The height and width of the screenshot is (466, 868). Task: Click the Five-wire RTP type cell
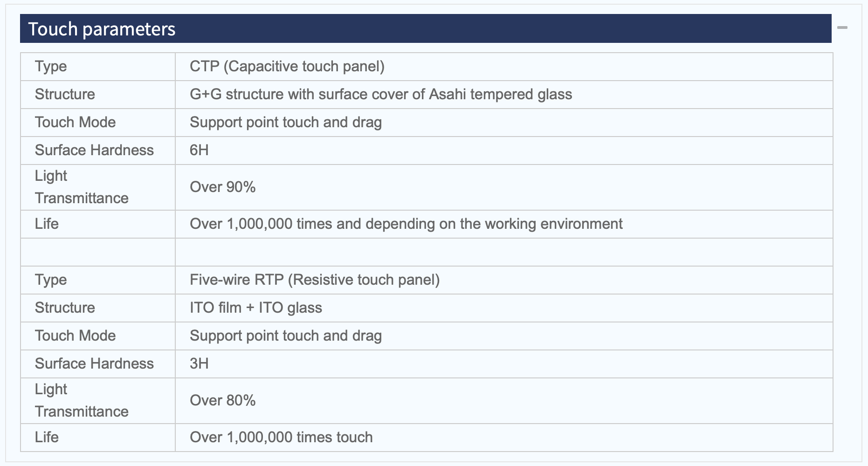(314, 280)
